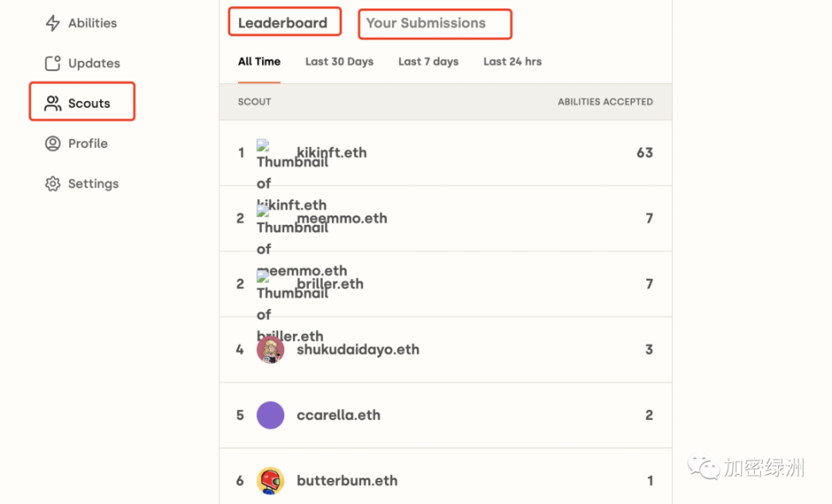The height and width of the screenshot is (504, 832).
Task: Filter leaderboard by Last 7 days
Action: pyautogui.click(x=428, y=62)
